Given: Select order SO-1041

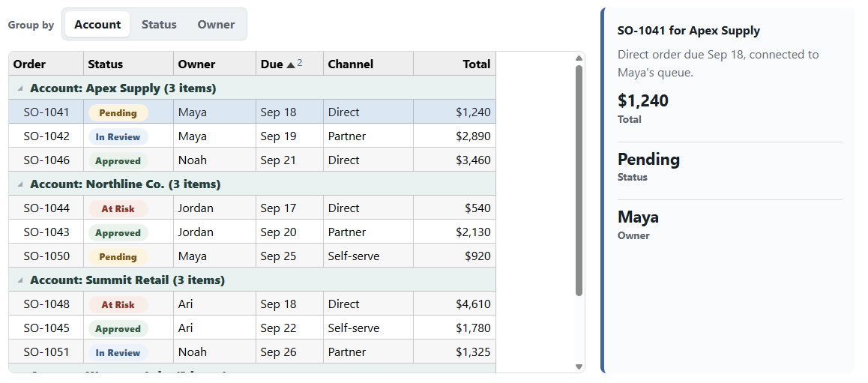Looking at the screenshot, I should click(x=252, y=112).
